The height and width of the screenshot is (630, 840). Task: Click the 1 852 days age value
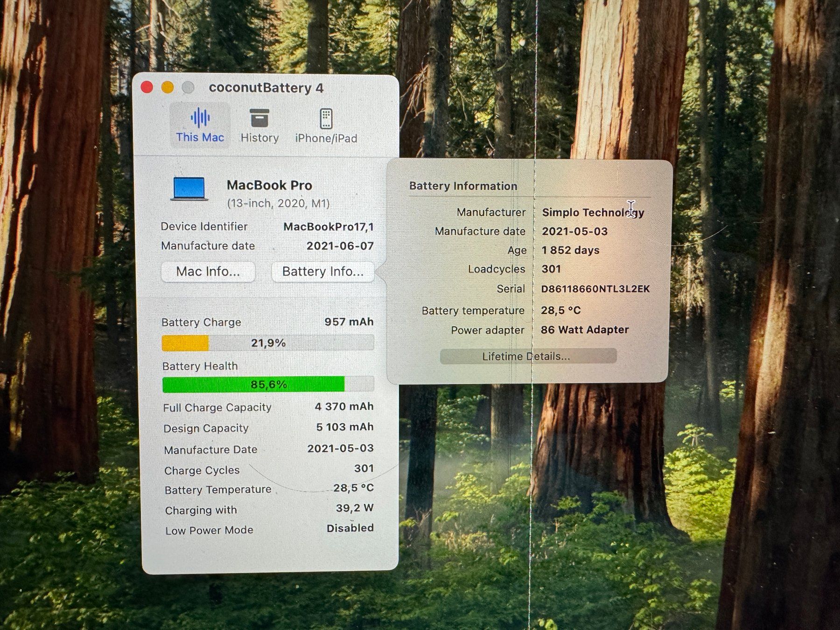(x=570, y=251)
